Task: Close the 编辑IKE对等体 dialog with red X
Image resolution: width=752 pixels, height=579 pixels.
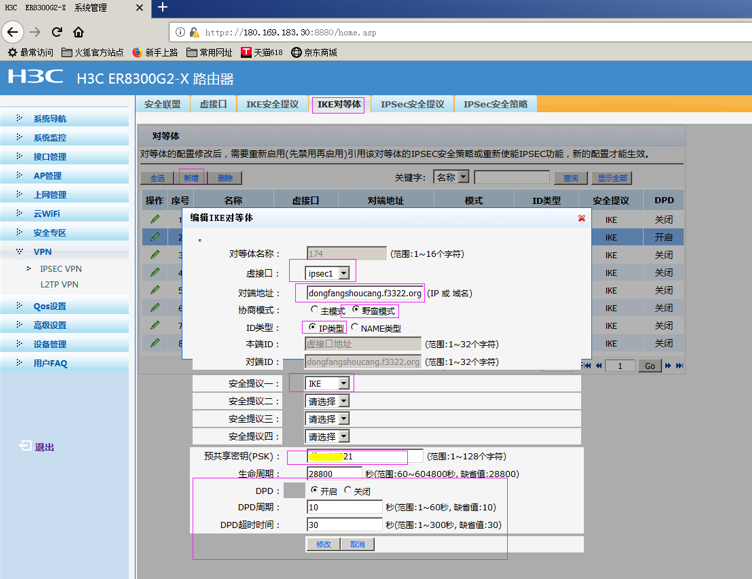Action: (x=581, y=218)
